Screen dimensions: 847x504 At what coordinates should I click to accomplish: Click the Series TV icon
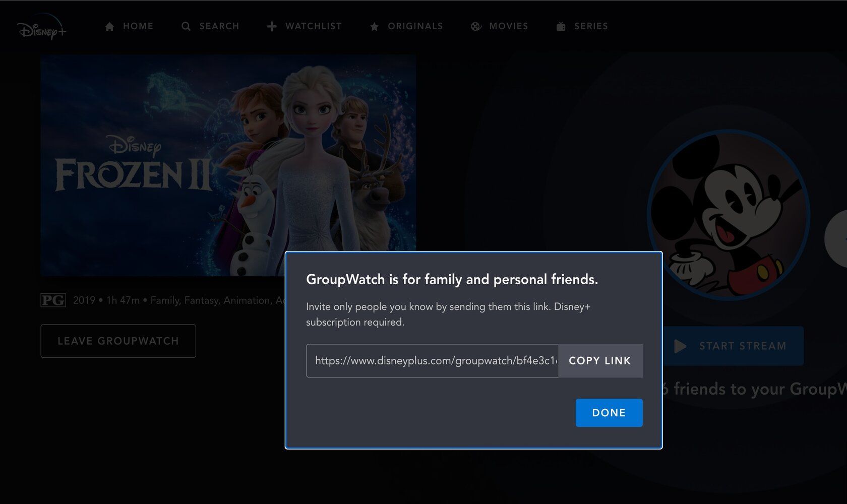(x=561, y=26)
